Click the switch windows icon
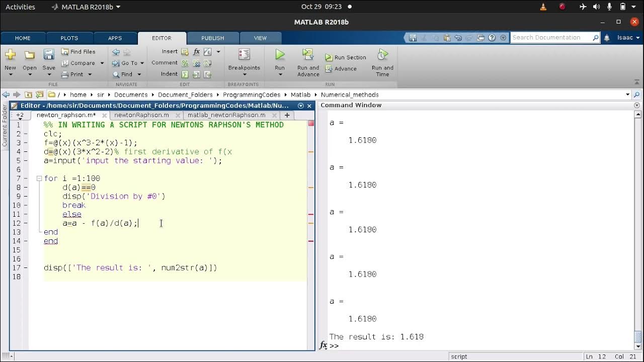This screenshot has height=362, width=644. (480, 38)
